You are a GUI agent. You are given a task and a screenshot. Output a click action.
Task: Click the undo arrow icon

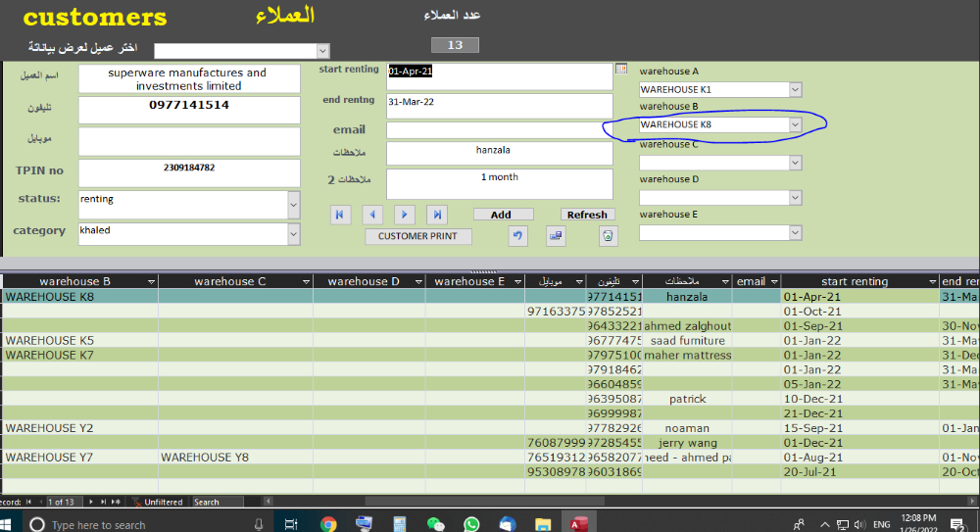pos(517,236)
